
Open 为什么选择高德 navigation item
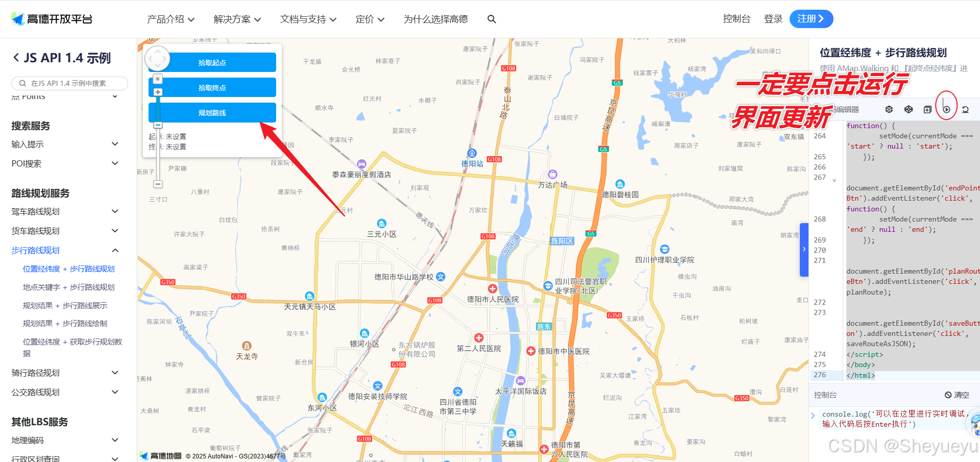pos(435,19)
